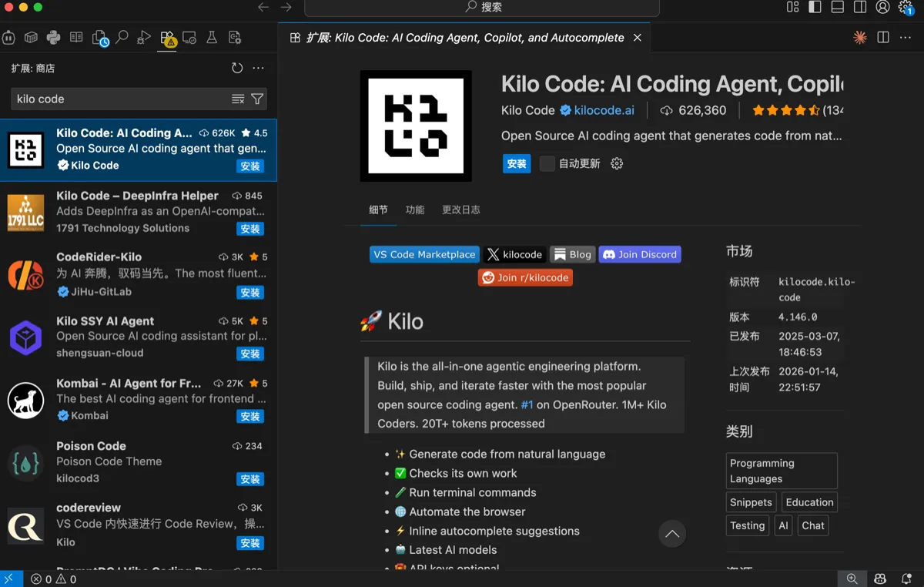
Task: Click the Kilo Code extension editor tab
Action: [x=464, y=38]
